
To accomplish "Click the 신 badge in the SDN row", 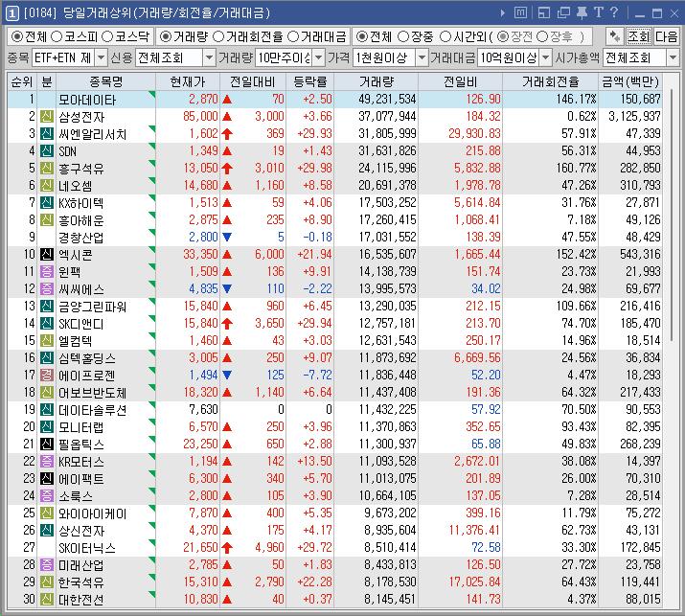I will pos(47,151).
